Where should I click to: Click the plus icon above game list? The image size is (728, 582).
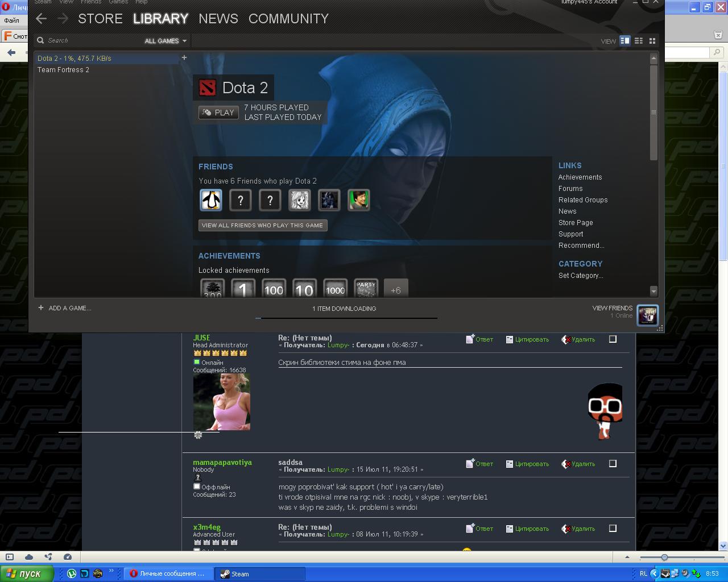(x=184, y=57)
